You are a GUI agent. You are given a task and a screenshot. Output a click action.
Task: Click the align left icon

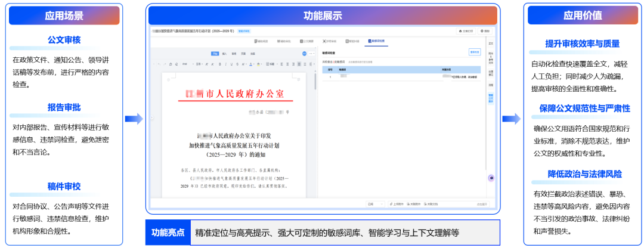[x=281, y=64]
